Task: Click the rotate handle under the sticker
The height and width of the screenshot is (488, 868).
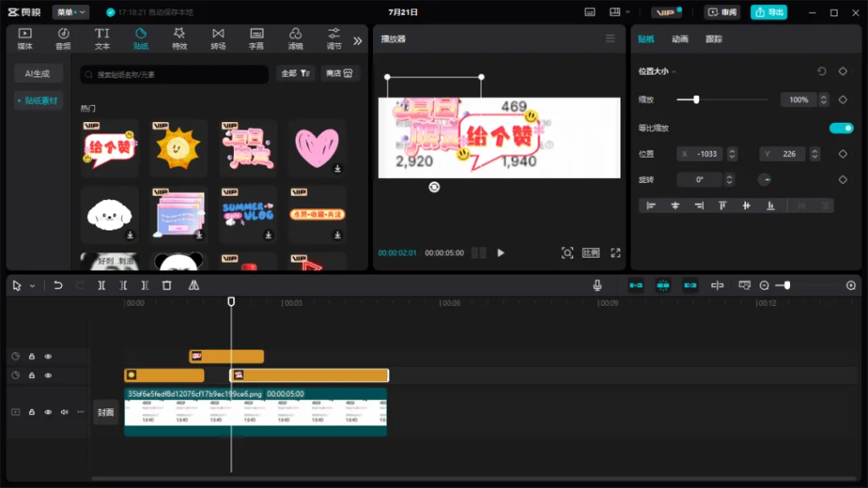Action: click(434, 187)
